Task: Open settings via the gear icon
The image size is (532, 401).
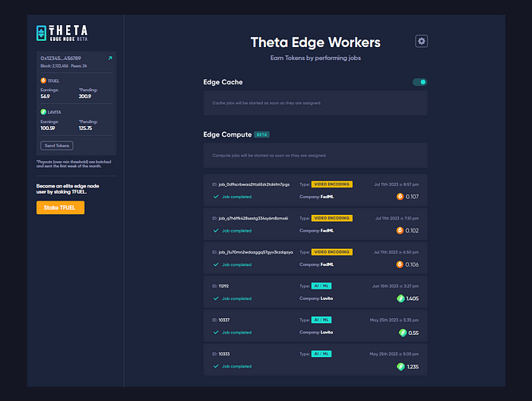Action: click(421, 41)
